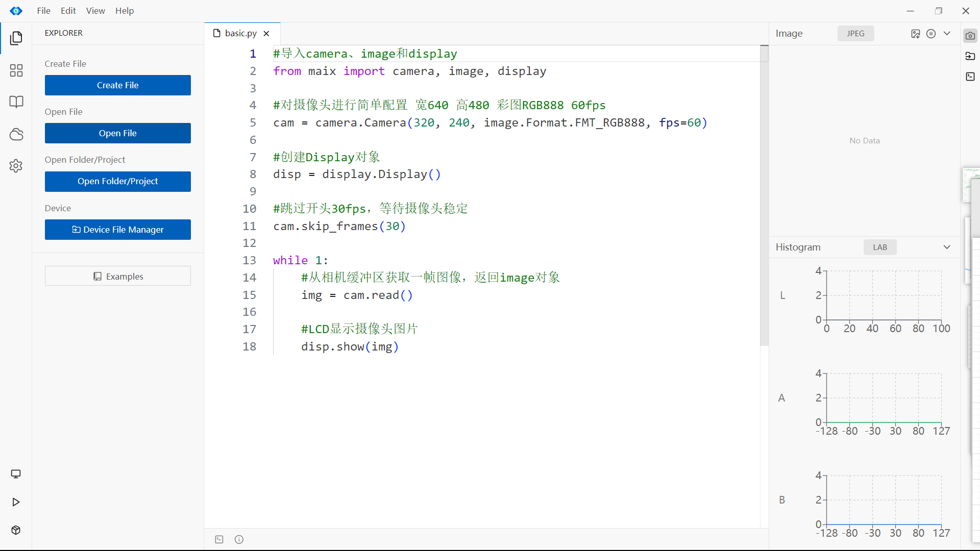Open the Explorer files icon in sidebar
Viewport: 980px width, 551px height.
[x=16, y=38]
